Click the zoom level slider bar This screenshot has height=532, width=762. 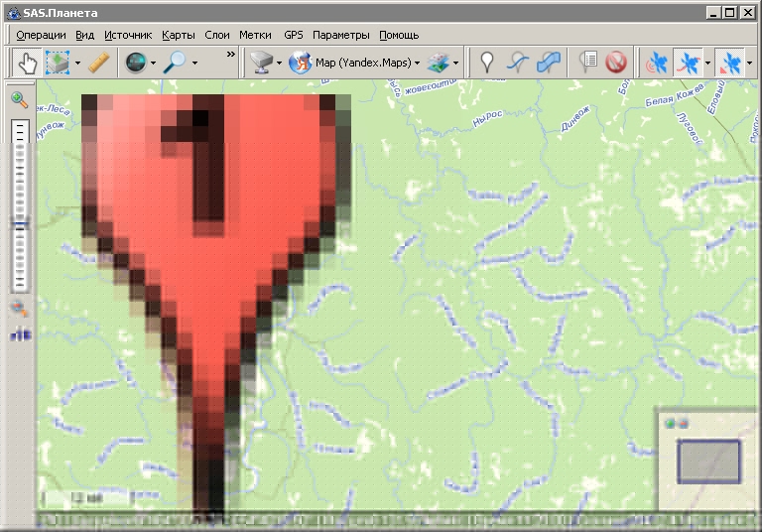pos(19,205)
